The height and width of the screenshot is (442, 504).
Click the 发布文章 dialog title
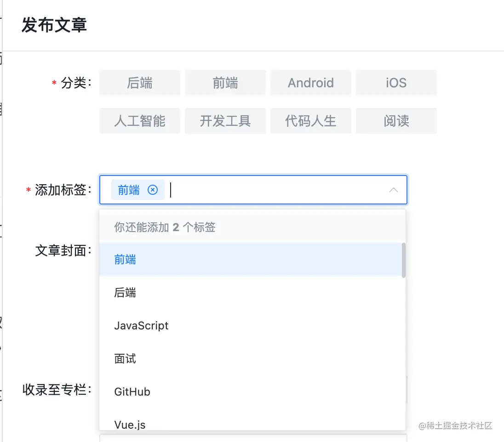pos(54,25)
